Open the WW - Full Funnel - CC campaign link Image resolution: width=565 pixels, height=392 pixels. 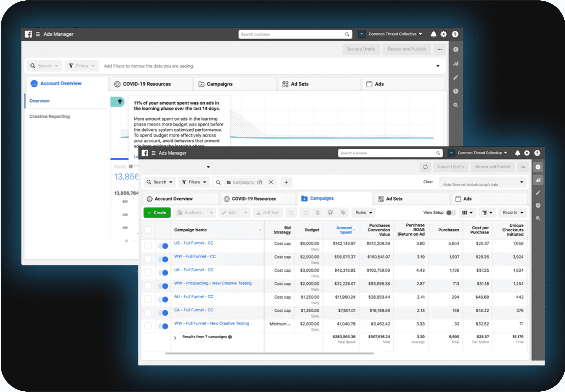pos(195,257)
